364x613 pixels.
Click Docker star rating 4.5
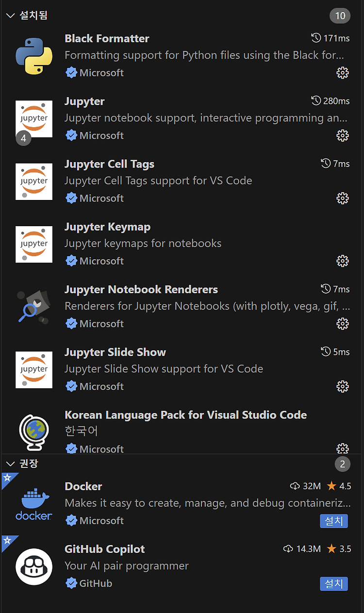[339, 486]
